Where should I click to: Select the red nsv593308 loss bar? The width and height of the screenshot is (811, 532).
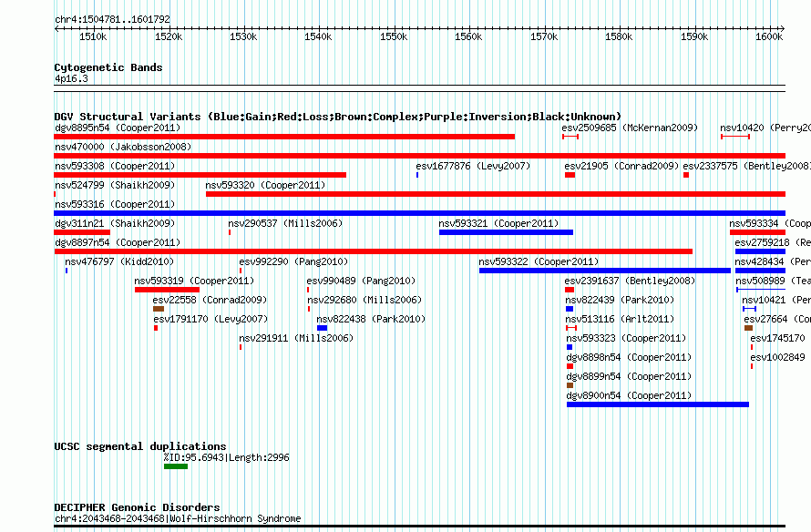200,175
